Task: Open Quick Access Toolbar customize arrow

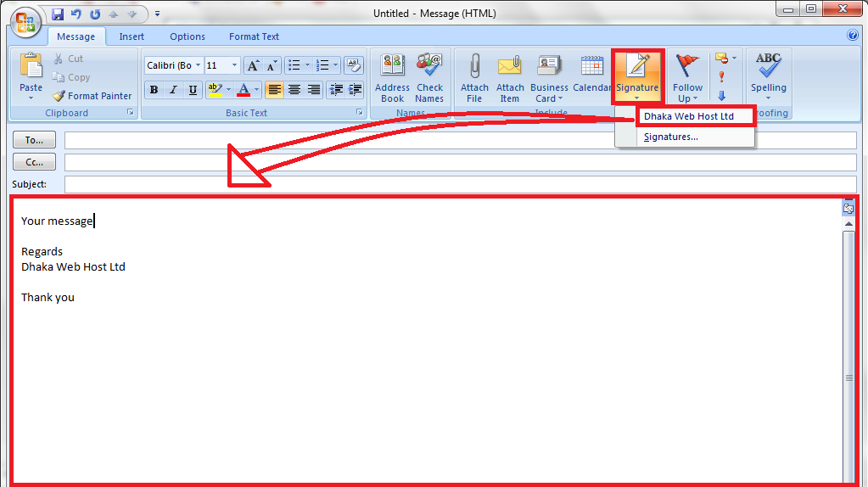Action: [x=157, y=14]
